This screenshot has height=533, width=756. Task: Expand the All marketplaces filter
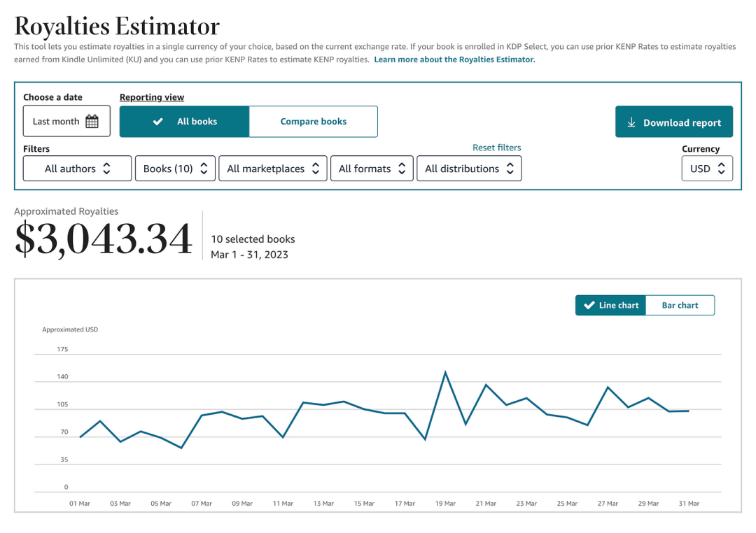click(x=272, y=169)
